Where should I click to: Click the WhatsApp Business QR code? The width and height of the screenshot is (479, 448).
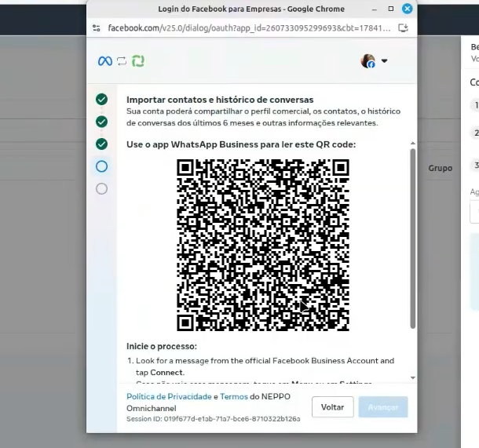[263, 245]
